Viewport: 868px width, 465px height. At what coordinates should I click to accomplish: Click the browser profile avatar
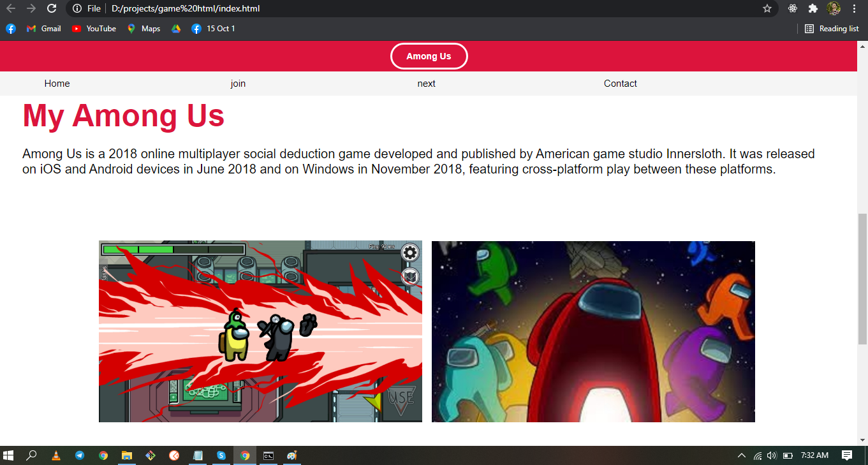pos(834,9)
